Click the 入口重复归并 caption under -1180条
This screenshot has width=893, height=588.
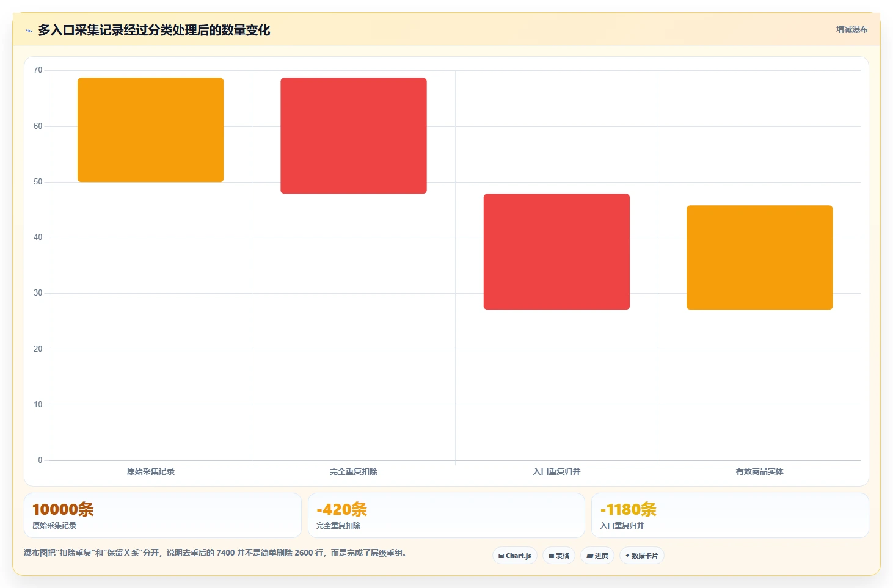click(622, 526)
